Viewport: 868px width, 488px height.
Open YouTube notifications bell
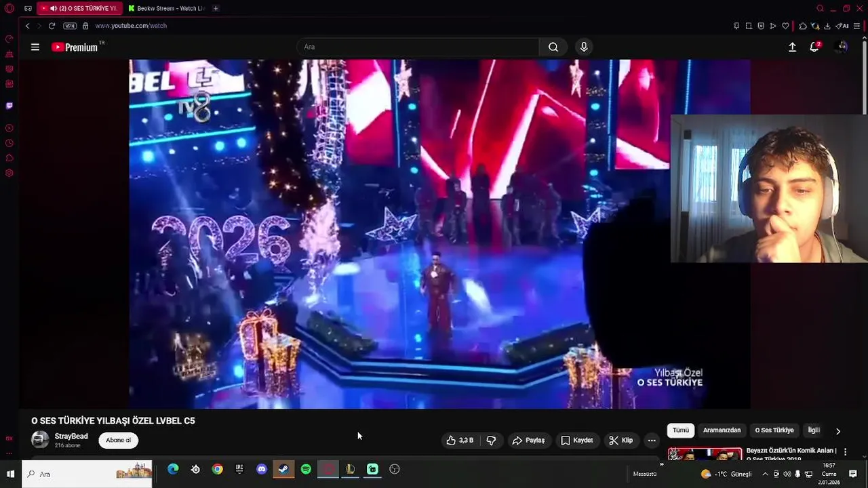(x=814, y=47)
